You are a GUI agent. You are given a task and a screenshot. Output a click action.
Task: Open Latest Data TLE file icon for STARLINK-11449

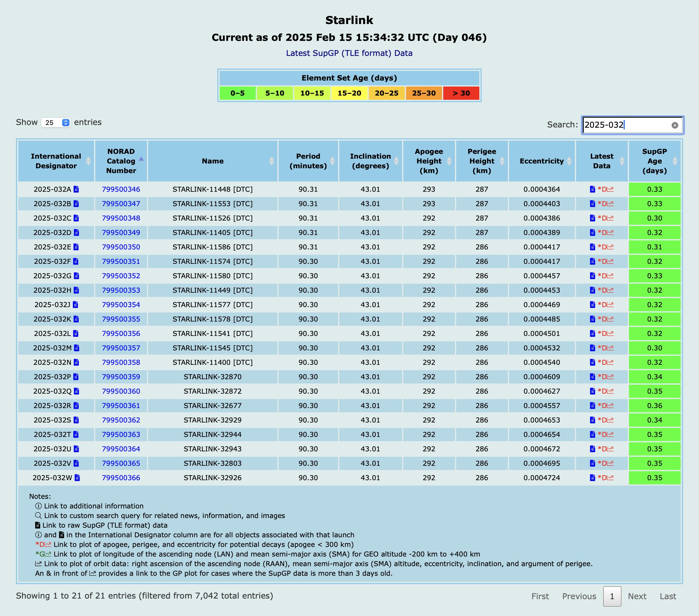click(593, 290)
